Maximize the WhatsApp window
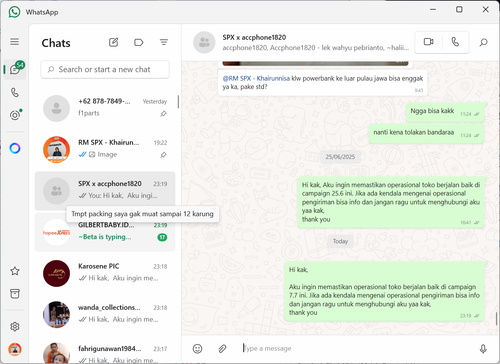Screen dimensions: 500x364 click(459, 9)
